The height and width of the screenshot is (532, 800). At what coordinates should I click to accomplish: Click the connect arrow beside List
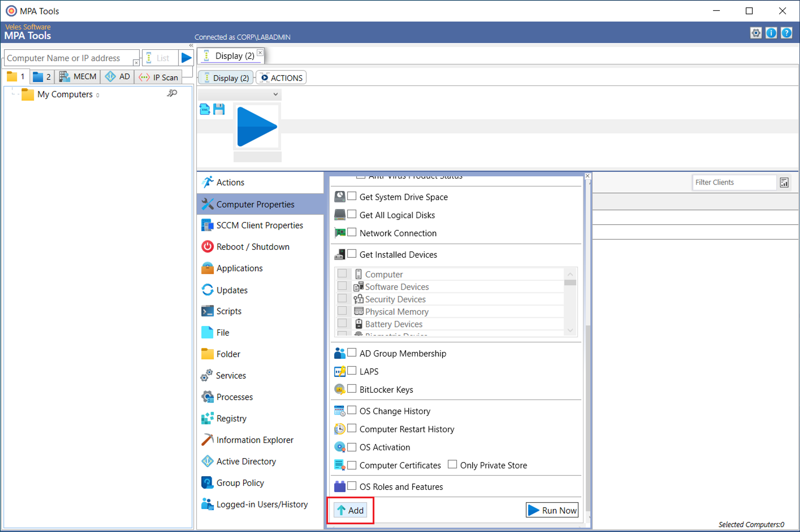(x=186, y=58)
